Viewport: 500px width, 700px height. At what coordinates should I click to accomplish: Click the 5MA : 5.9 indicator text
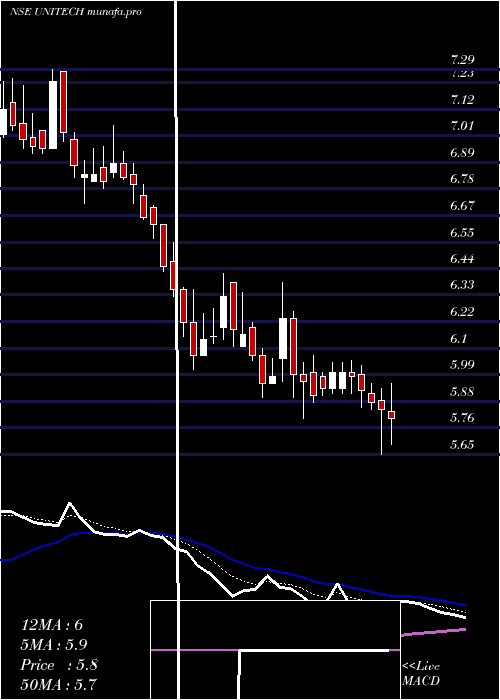(x=54, y=645)
